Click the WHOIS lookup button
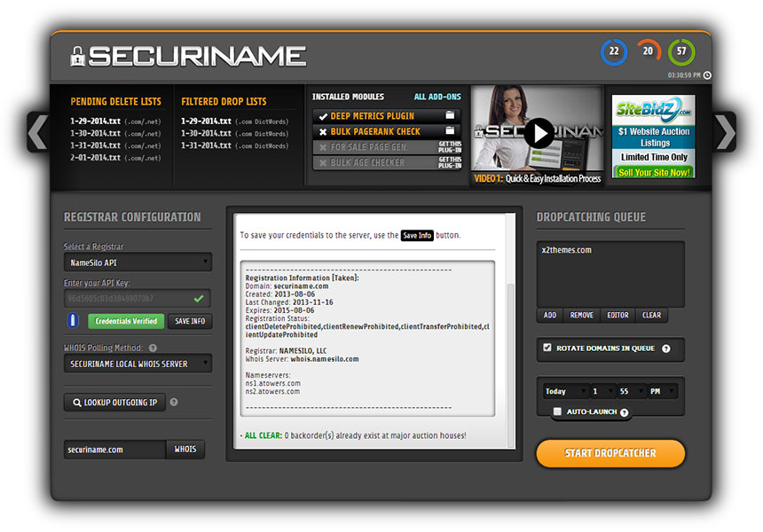763x532 pixels. tap(185, 450)
